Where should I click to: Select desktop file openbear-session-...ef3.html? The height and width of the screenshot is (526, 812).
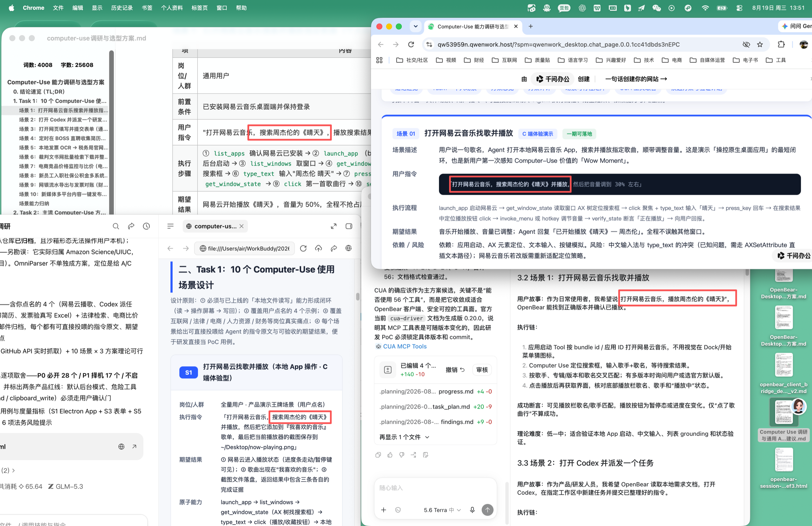(x=784, y=469)
